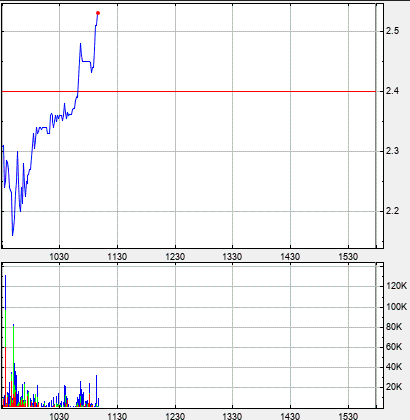This screenshot has height=420, width=410.
Task: Click the 40K volume axis label
Action: click(x=394, y=367)
